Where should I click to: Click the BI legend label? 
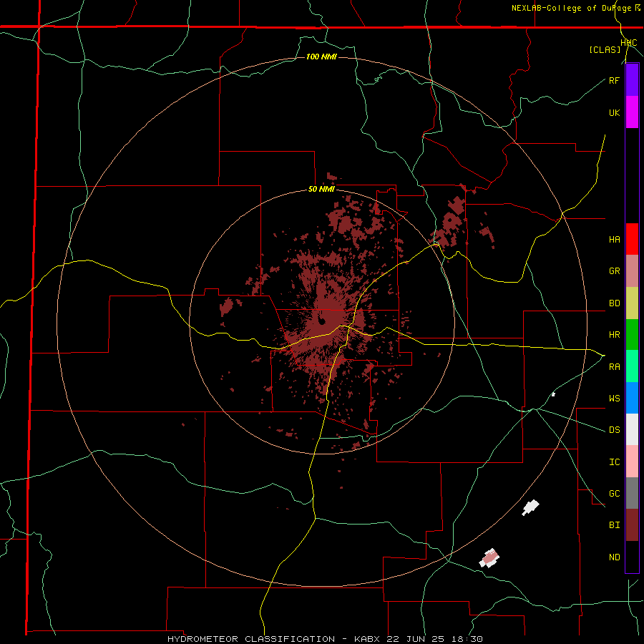tap(614, 525)
